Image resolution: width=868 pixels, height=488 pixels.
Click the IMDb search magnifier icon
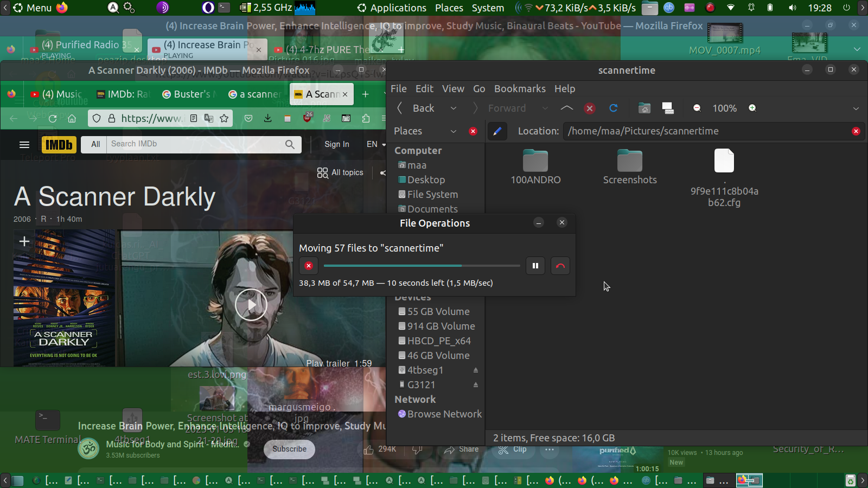(290, 144)
